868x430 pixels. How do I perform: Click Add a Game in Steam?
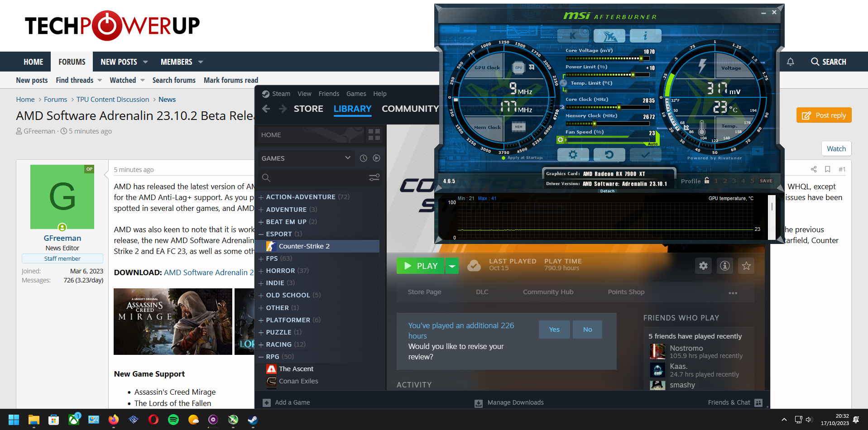[287, 402]
